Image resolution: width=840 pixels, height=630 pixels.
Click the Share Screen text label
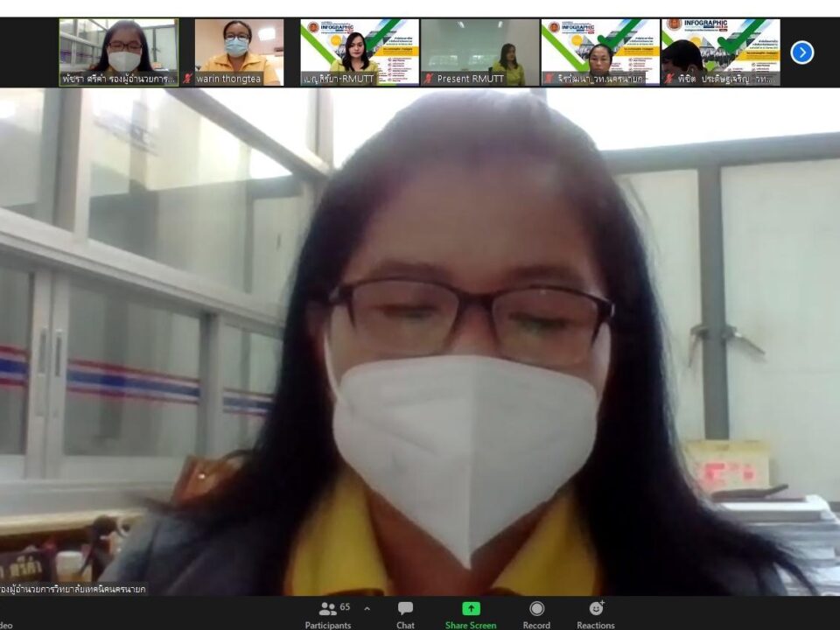471,625
